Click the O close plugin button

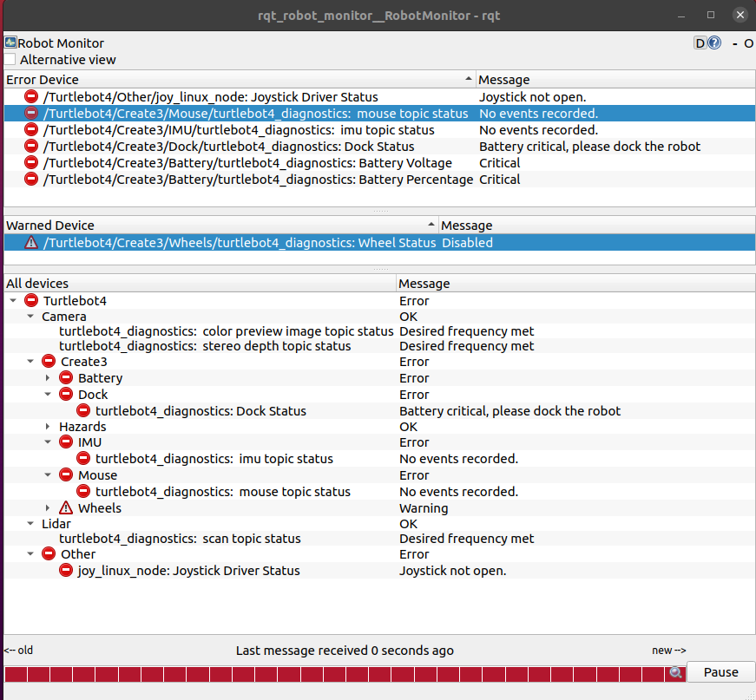[x=748, y=43]
